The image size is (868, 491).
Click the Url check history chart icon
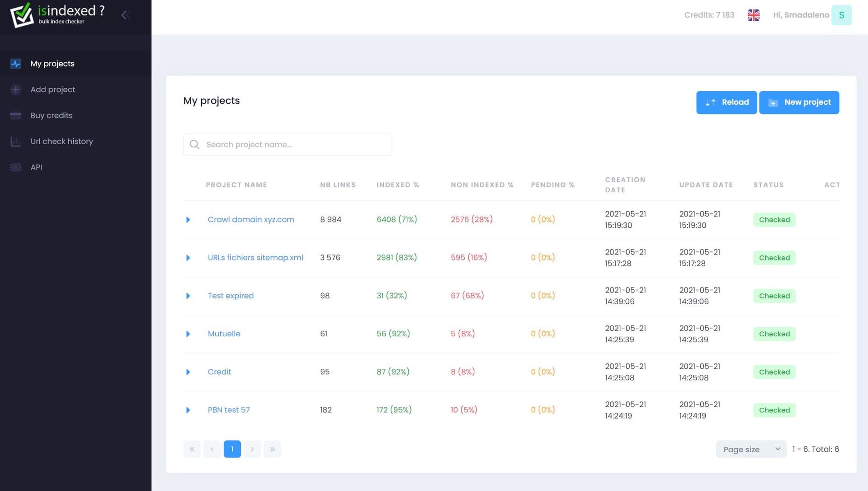[16, 142]
